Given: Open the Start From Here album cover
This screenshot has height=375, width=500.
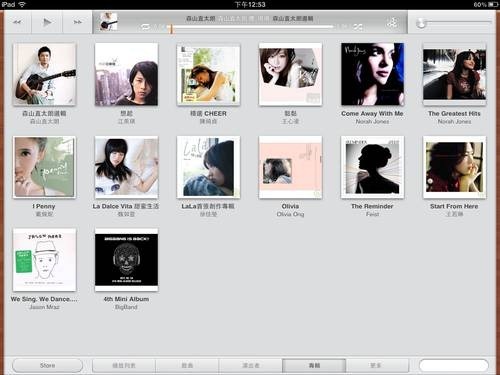Looking at the screenshot, I should coord(454,167).
